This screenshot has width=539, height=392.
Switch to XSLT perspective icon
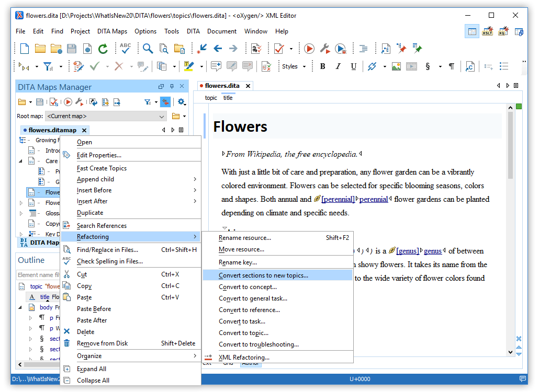point(487,31)
